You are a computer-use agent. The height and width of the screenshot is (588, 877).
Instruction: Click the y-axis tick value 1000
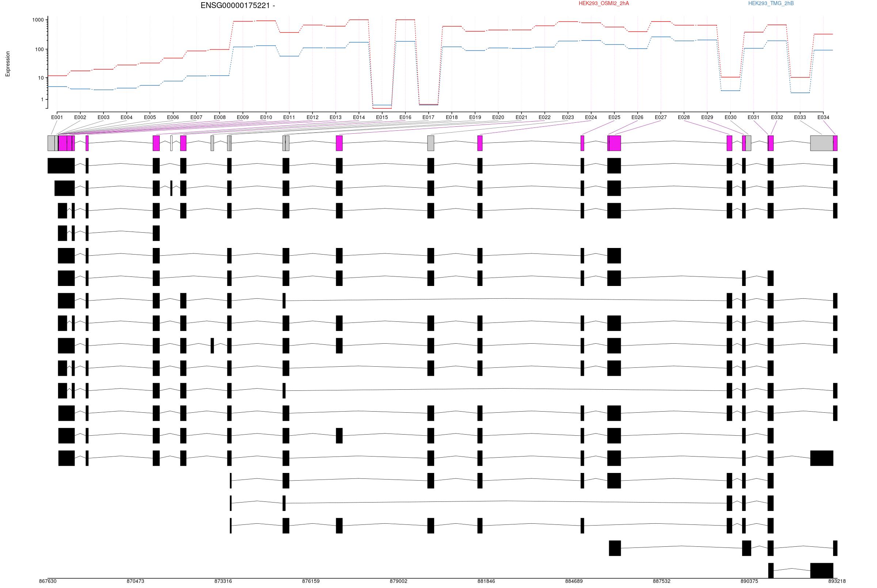[x=38, y=20]
